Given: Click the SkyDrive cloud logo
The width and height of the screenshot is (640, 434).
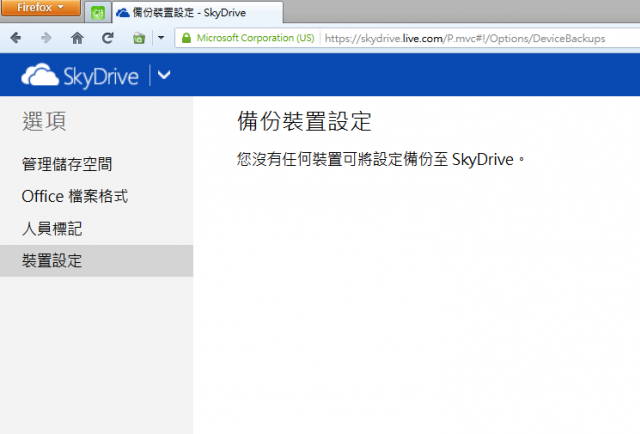Looking at the screenshot, I should click(x=40, y=75).
